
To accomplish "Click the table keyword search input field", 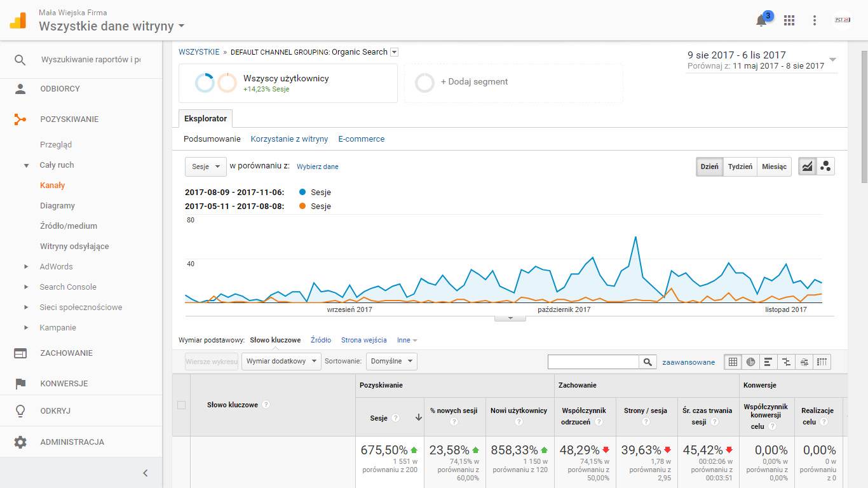I will pos(593,362).
